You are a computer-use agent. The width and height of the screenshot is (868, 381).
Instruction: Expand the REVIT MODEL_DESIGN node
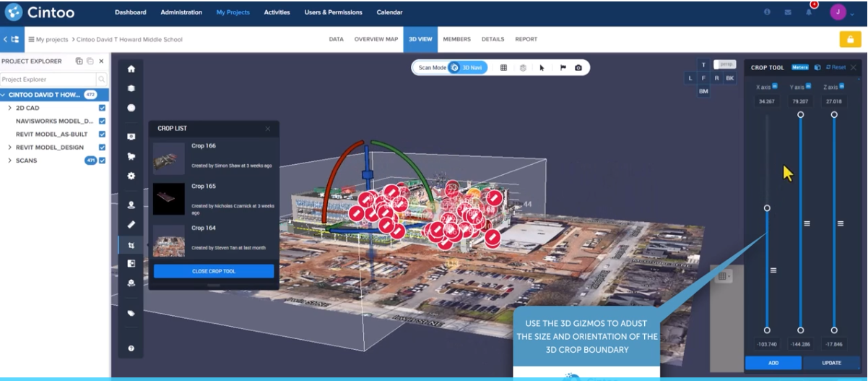(9, 147)
